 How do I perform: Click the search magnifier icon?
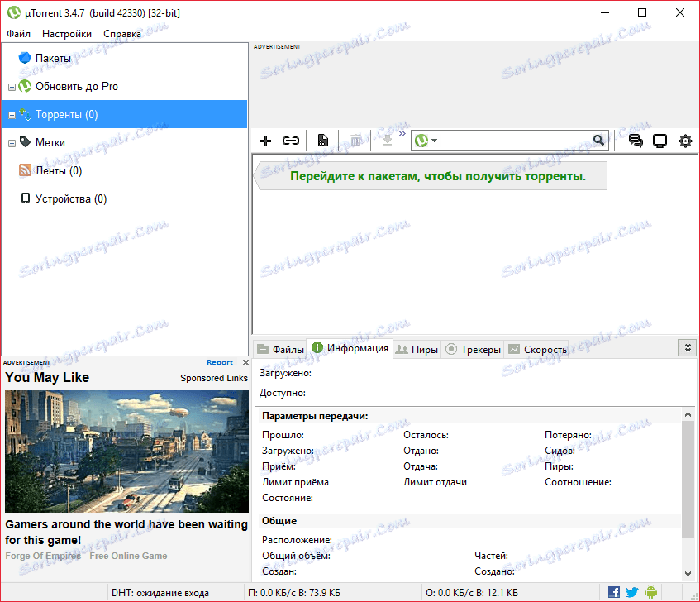coord(599,141)
